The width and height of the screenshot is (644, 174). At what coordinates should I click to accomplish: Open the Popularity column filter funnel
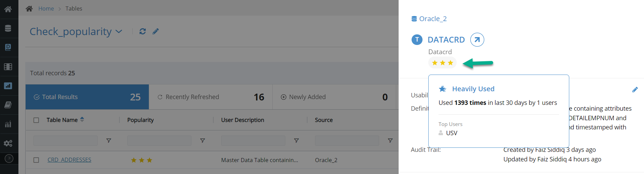202,141
